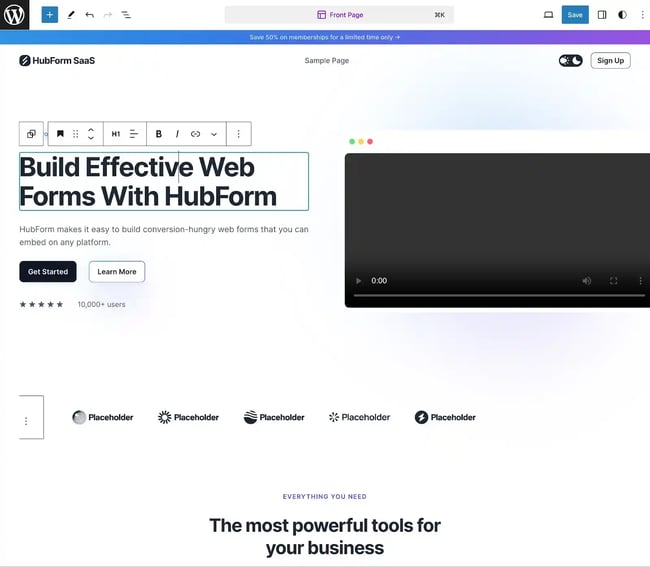Click the heading block type bookmark icon
This screenshot has width=650, height=567.
point(60,134)
